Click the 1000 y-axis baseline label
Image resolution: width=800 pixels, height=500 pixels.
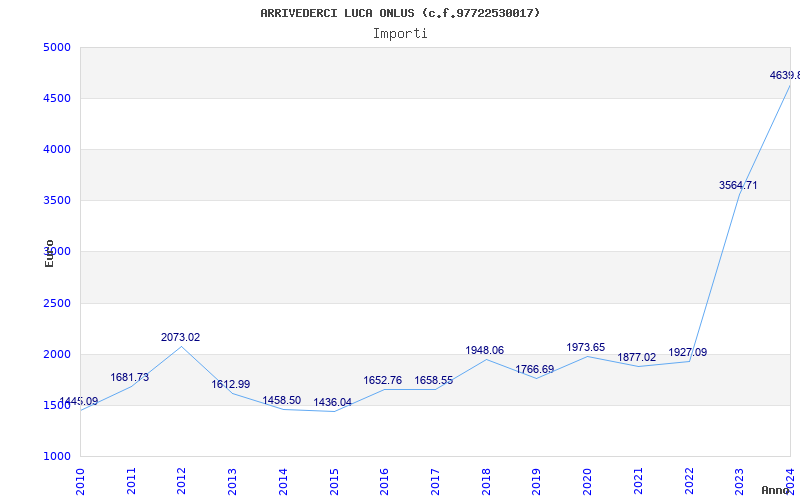[x=57, y=457]
